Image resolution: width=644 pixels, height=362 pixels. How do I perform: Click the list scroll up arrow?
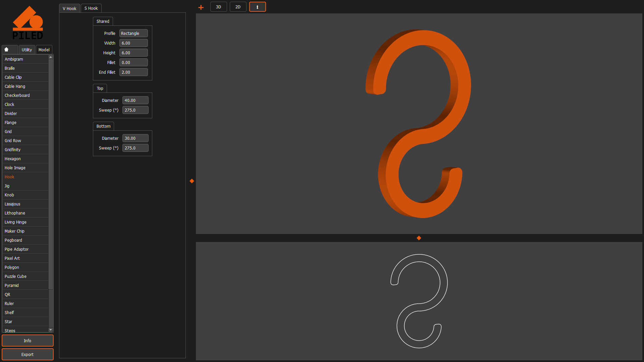(51, 57)
